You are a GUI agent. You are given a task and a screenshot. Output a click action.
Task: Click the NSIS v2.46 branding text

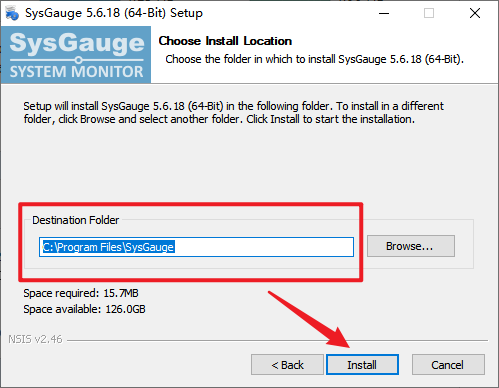tap(35, 339)
